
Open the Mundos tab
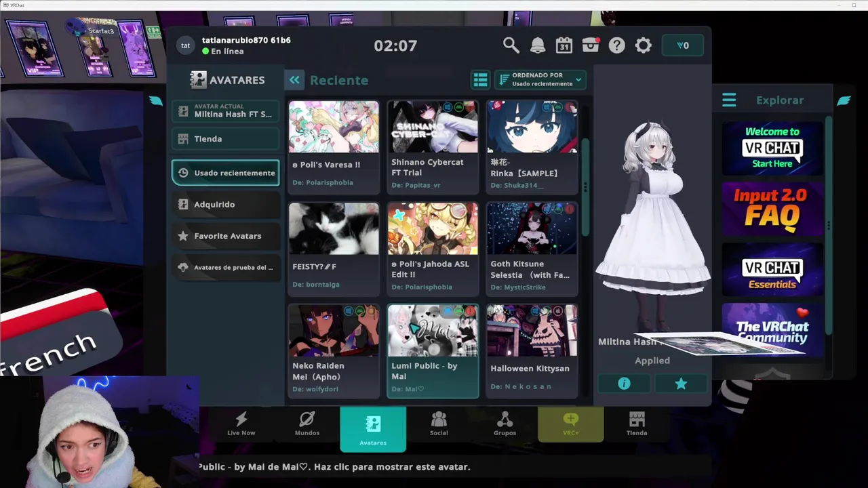pyautogui.click(x=307, y=425)
